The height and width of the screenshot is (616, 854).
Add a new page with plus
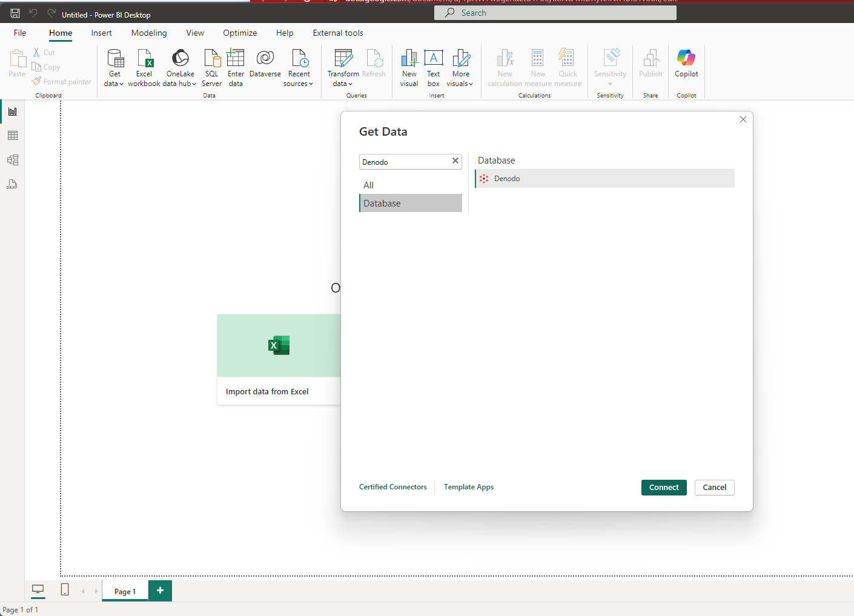click(x=160, y=591)
